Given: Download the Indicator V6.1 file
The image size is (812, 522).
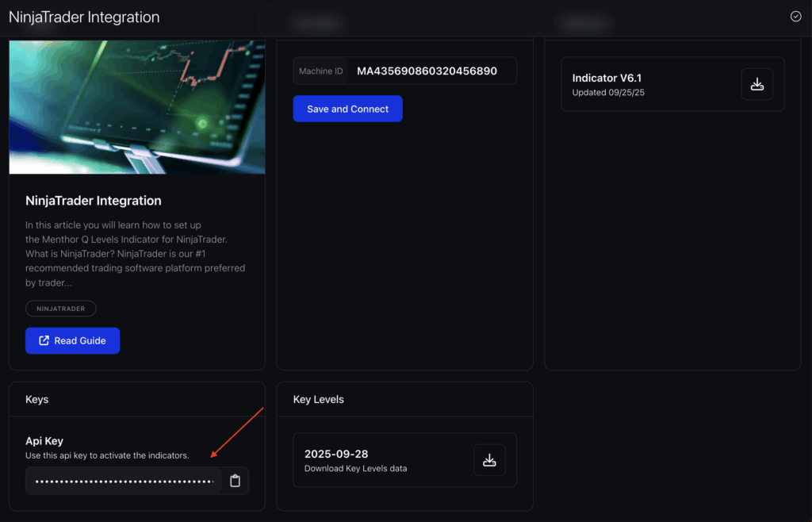Looking at the screenshot, I should tap(756, 84).
